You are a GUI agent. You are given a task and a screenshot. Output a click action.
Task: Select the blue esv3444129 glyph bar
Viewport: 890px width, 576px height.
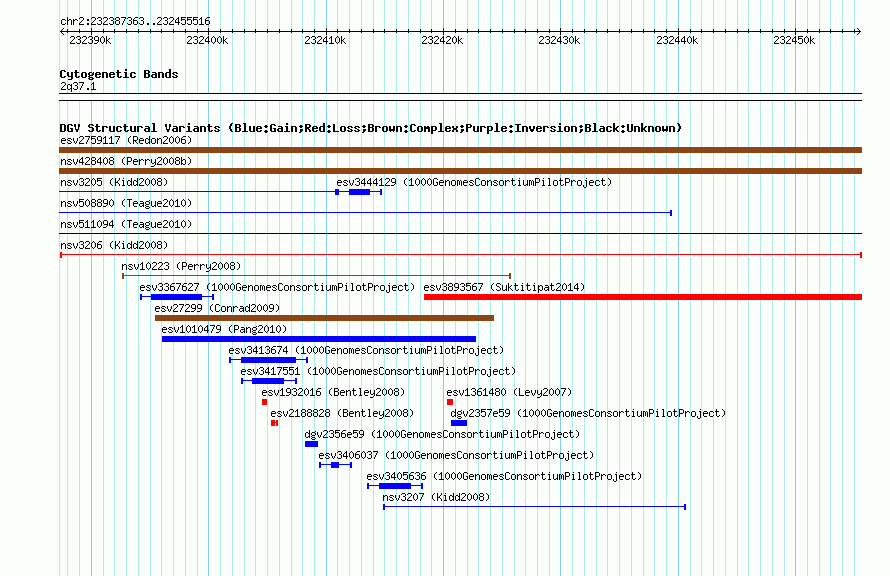tap(359, 192)
